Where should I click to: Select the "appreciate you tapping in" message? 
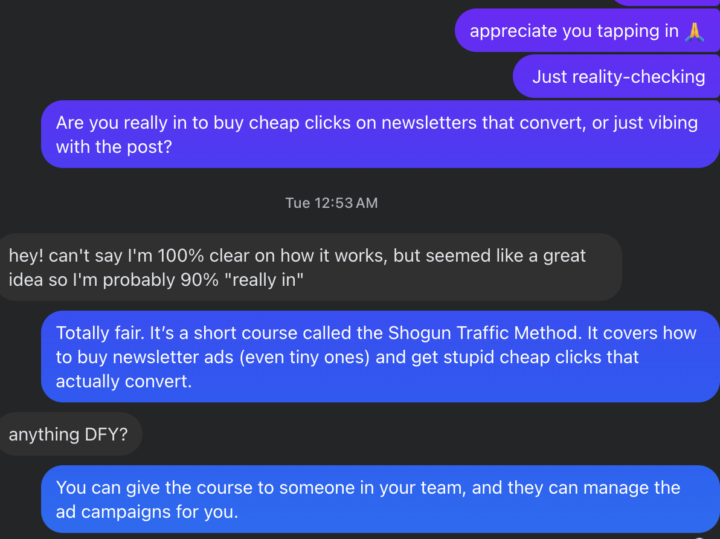574,31
